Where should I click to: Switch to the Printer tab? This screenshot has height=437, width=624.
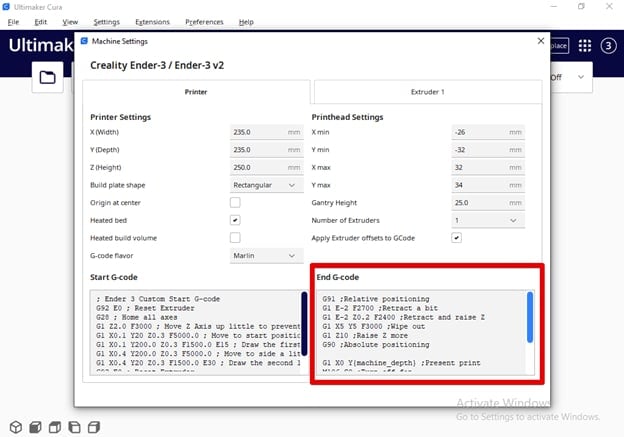click(x=196, y=92)
